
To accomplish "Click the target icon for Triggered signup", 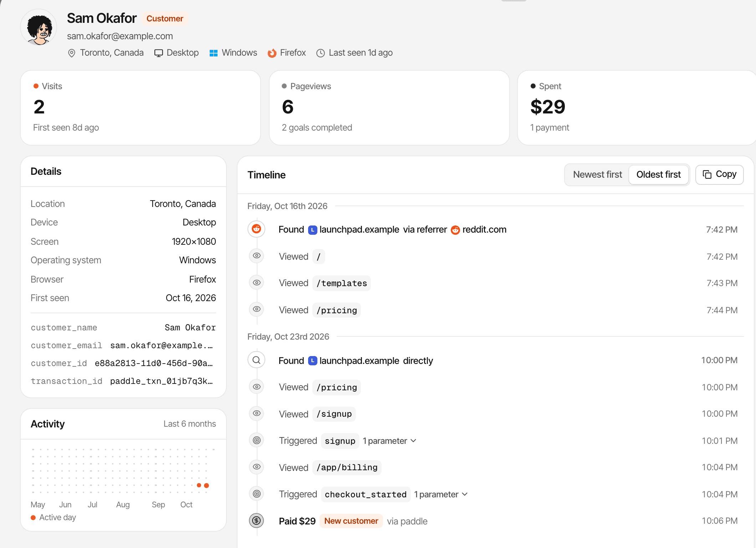I will tap(256, 440).
